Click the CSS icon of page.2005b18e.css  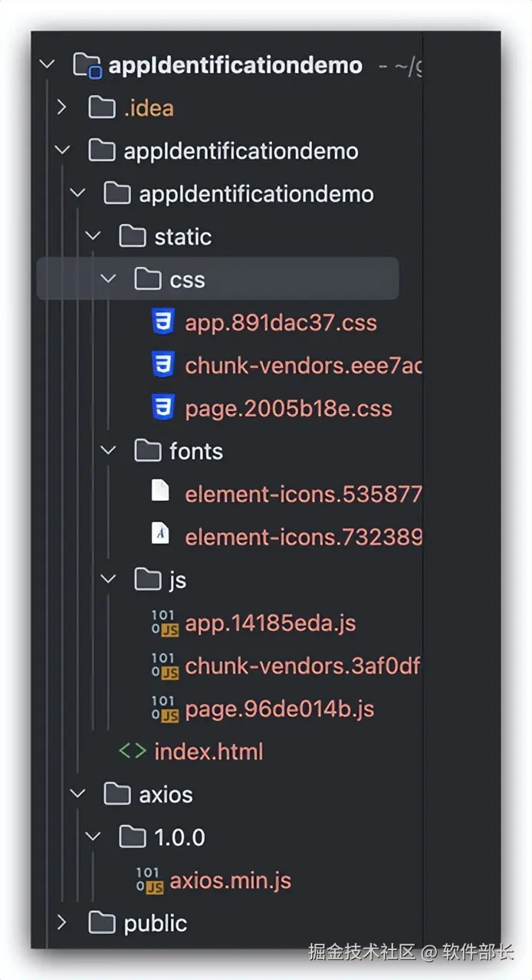(x=163, y=409)
